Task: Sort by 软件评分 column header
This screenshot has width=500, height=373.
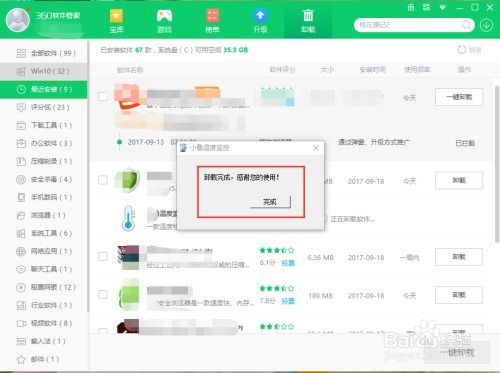Action: tap(282, 70)
